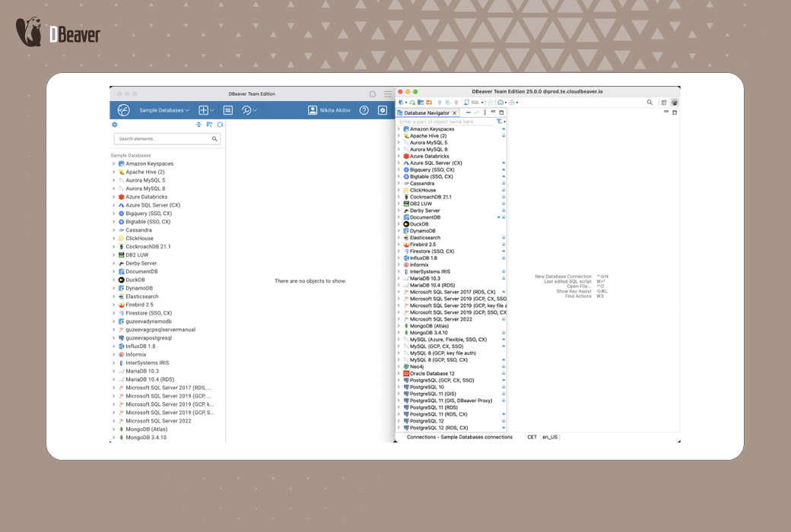Expand MongoDB 3.4.10 in the CloudBeaver sidebar

[x=115, y=438]
